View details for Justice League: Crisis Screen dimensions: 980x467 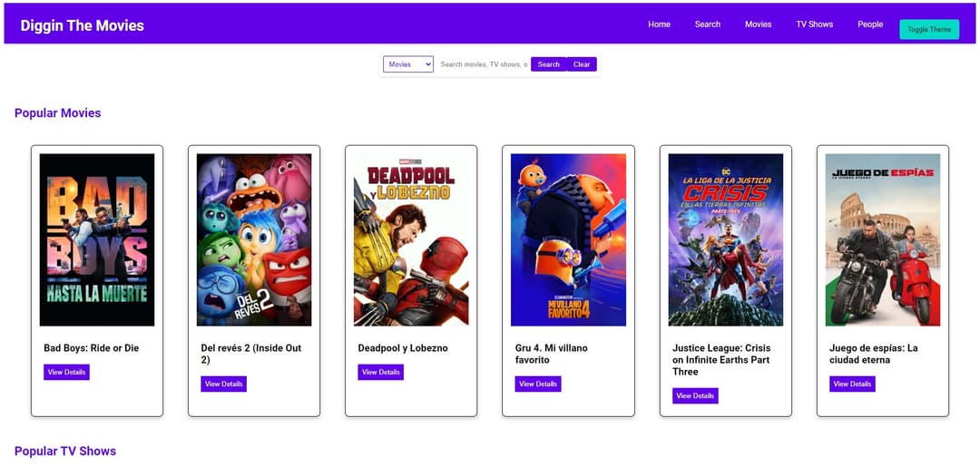(695, 396)
